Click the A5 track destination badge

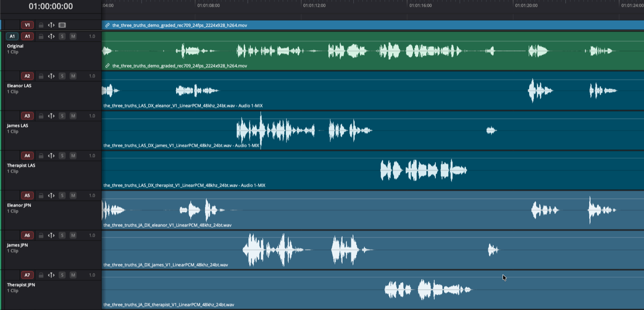[x=27, y=196]
